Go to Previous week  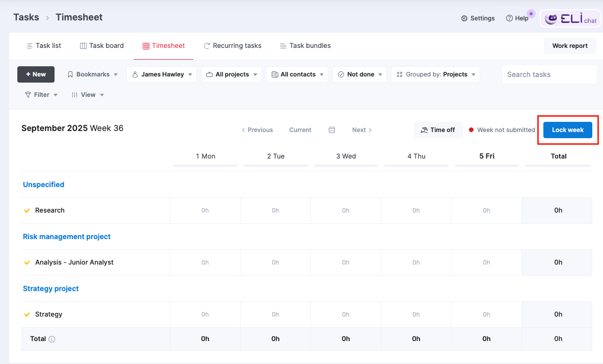[257, 130]
